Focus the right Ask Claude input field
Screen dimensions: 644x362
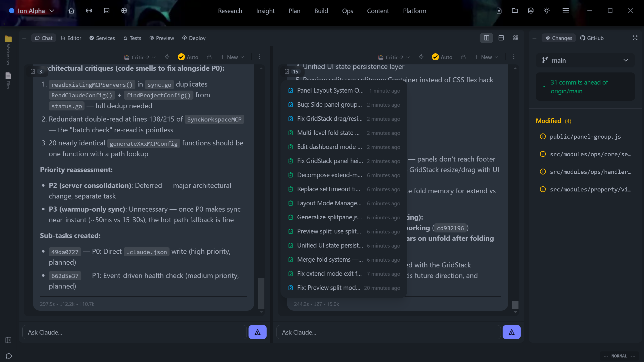pos(389,332)
